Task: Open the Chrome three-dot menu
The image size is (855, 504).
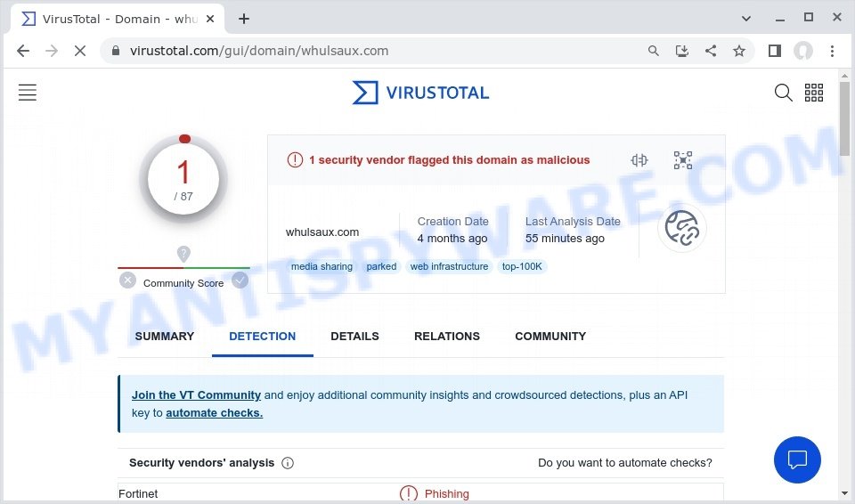Action: coord(832,51)
